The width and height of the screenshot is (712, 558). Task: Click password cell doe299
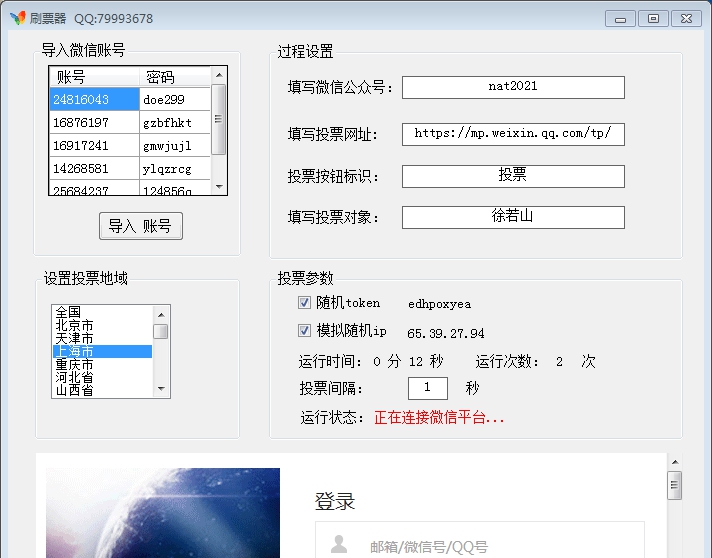(x=175, y=99)
